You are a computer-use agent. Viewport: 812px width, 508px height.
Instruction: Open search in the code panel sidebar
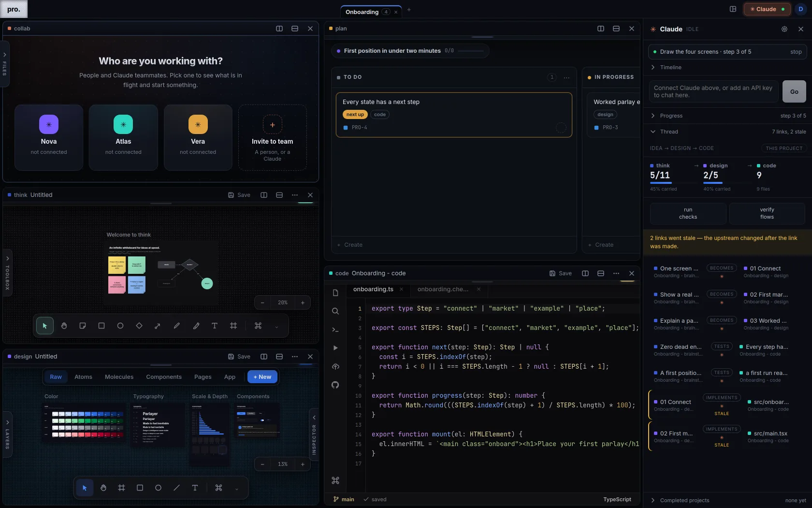335,311
